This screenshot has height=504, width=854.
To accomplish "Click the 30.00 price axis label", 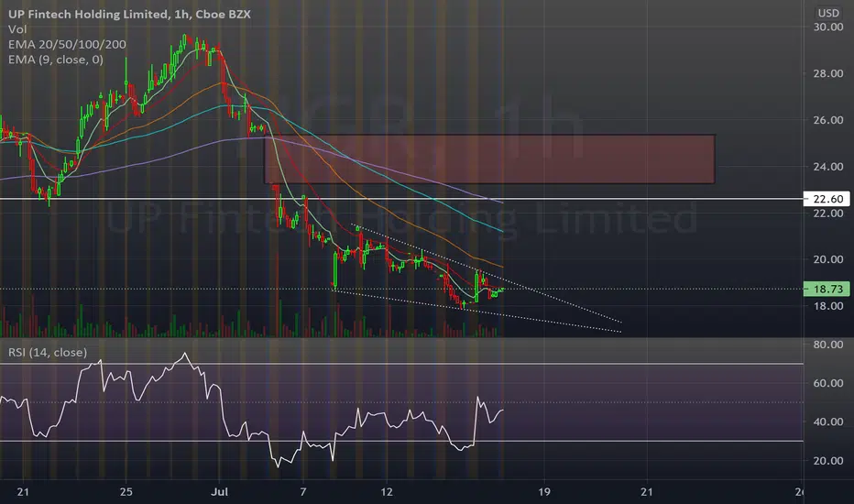I will 827,27.
